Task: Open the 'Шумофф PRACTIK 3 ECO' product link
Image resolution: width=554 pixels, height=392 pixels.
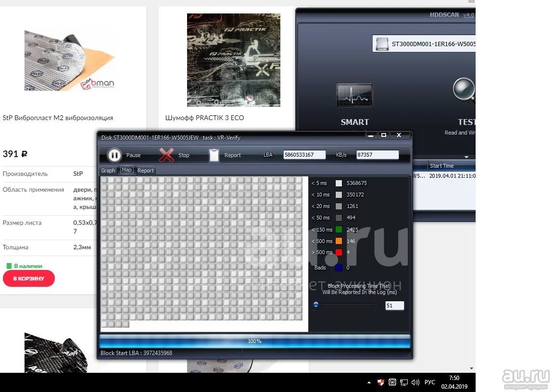Action: (x=204, y=118)
